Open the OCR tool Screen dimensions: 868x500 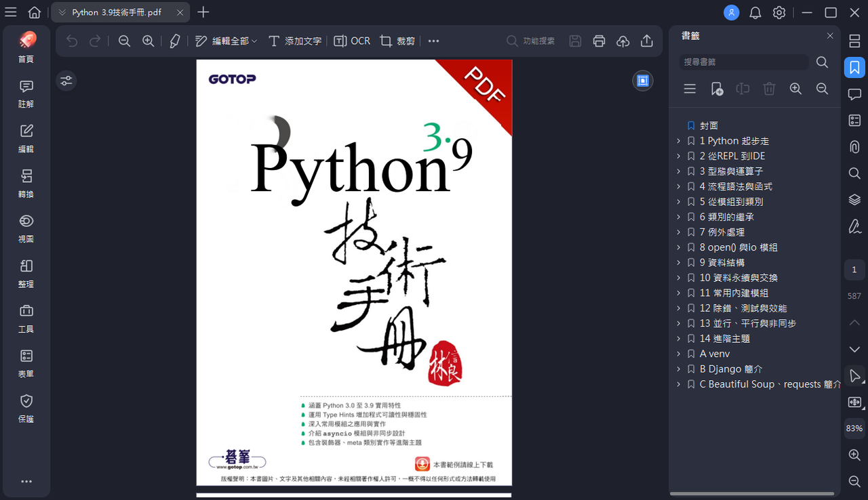pyautogui.click(x=352, y=41)
